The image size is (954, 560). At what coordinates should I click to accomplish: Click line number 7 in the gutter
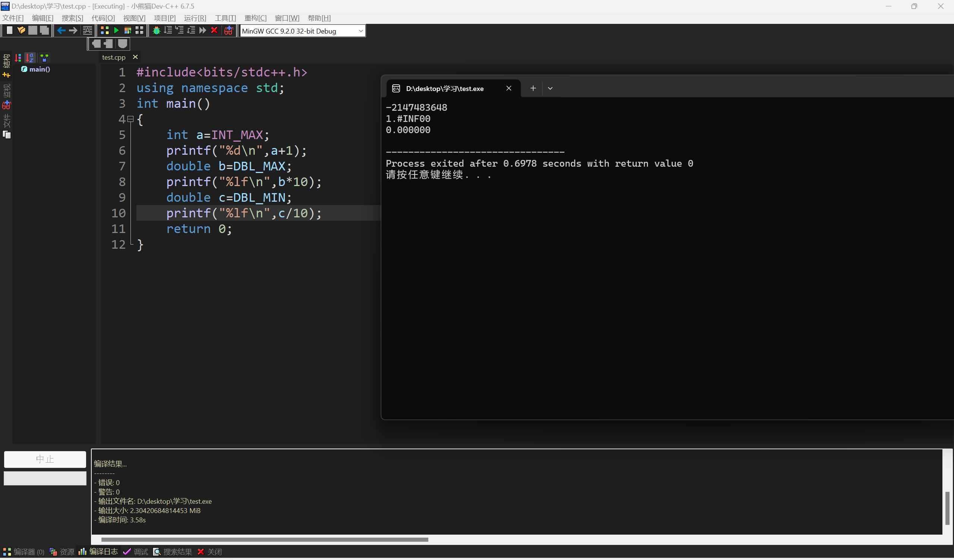pos(122,166)
